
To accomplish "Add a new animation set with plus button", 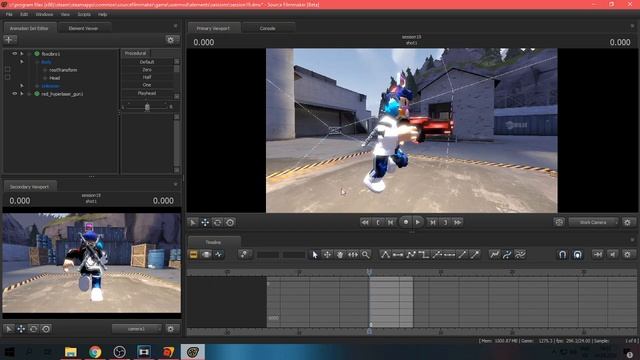I will (x=9, y=40).
